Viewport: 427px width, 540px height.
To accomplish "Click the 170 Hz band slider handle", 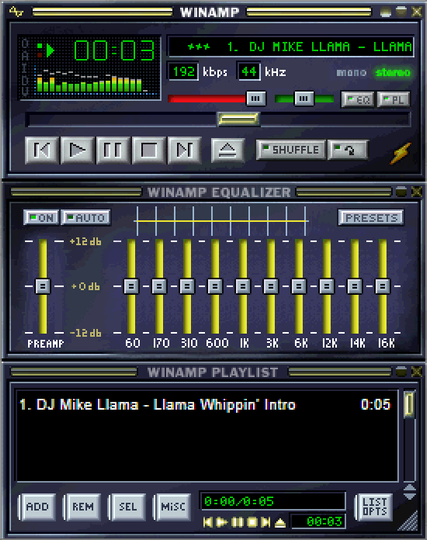I will point(159,286).
